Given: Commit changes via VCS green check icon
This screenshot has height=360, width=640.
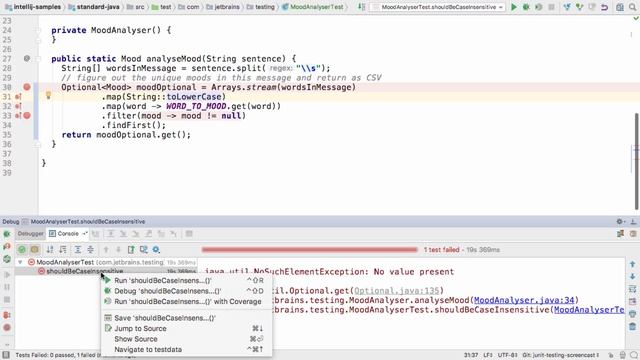Looking at the screenshot, I should pos(579,7).
